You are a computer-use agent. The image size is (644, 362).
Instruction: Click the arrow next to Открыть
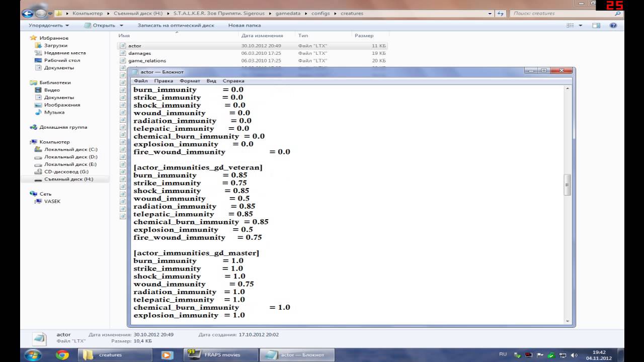[x=121, y=25]
